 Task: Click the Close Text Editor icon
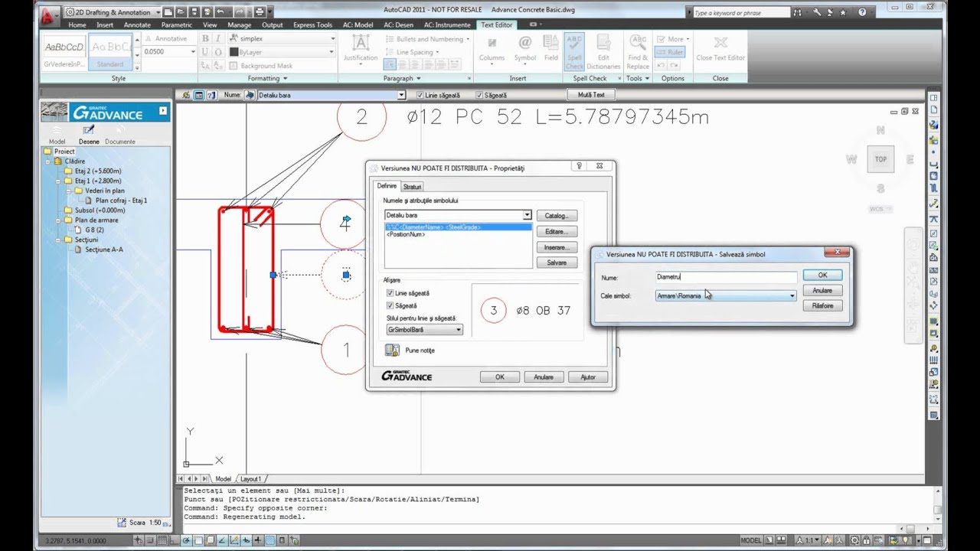pyautogui.click(x=720, y=43)
